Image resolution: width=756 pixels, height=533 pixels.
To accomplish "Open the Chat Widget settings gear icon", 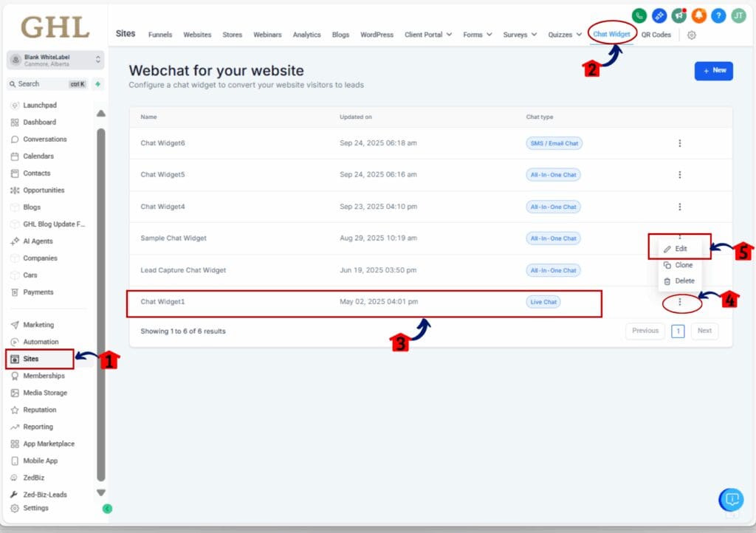I will point(692,35).
